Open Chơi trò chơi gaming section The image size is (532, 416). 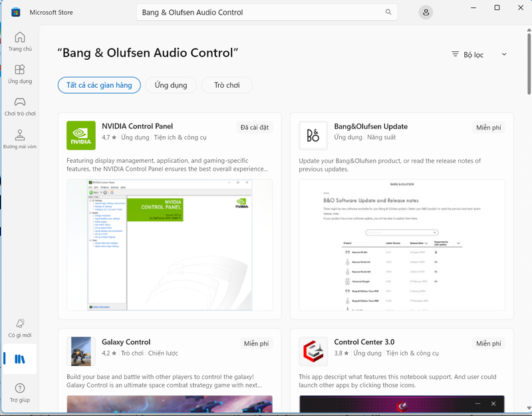pyautogui.click(x=20, y=106)
